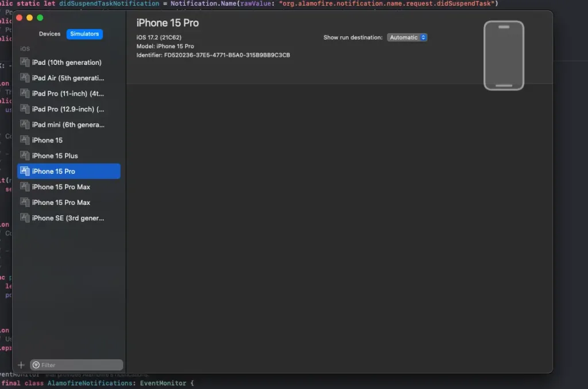Focus the Filter text field

tap(76, 365)
